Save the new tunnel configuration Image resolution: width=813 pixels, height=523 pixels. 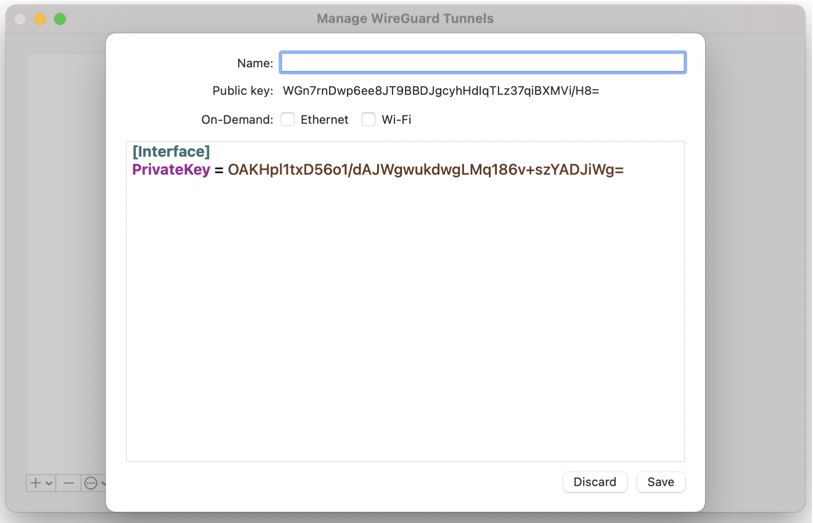click(x=661, y=482)
